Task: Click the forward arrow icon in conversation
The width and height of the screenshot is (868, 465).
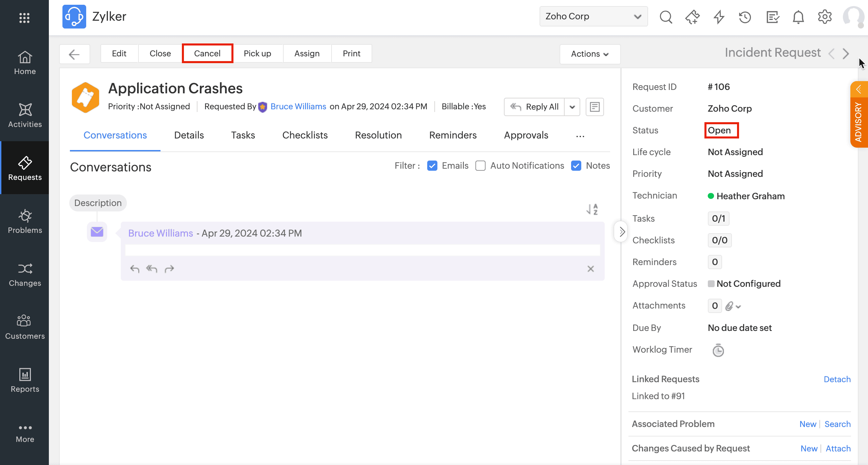Action: [x=169, y=269]
